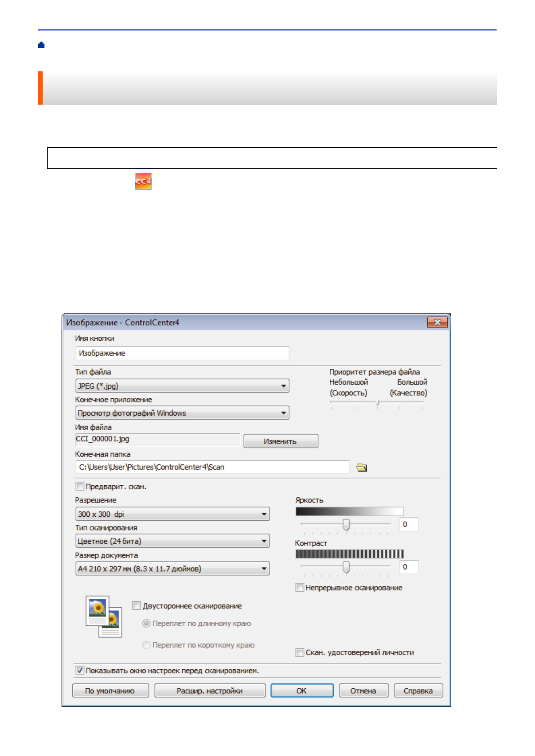Expand Конечное приложение dropdown list
This screenshot has height=756, width=535.
[182, 413]
